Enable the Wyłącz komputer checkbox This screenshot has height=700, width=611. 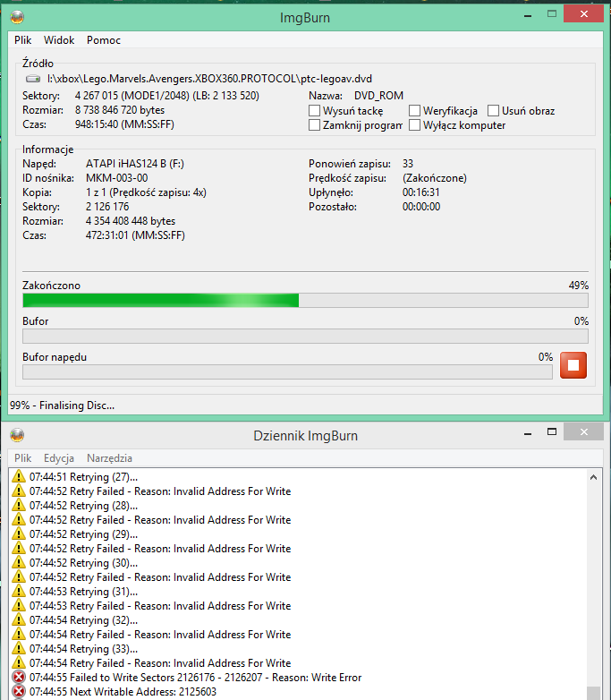coord(414,125)
